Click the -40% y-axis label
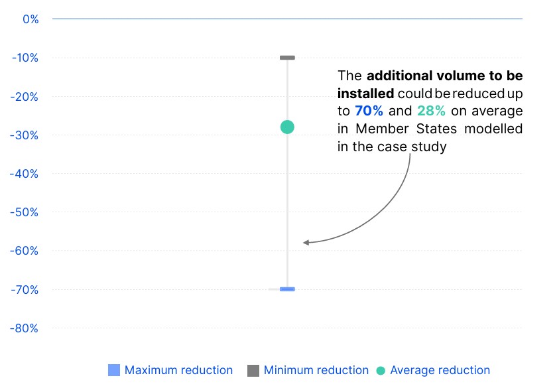 25,174
